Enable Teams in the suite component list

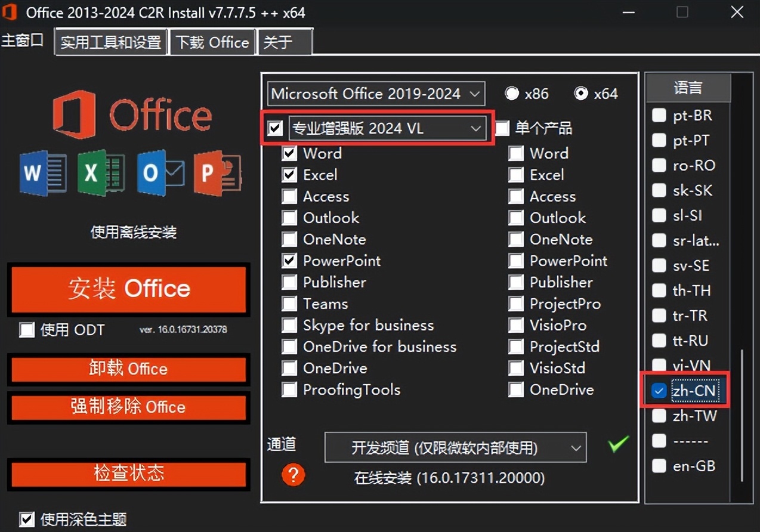pyautogui.click(x=289, y=304)
